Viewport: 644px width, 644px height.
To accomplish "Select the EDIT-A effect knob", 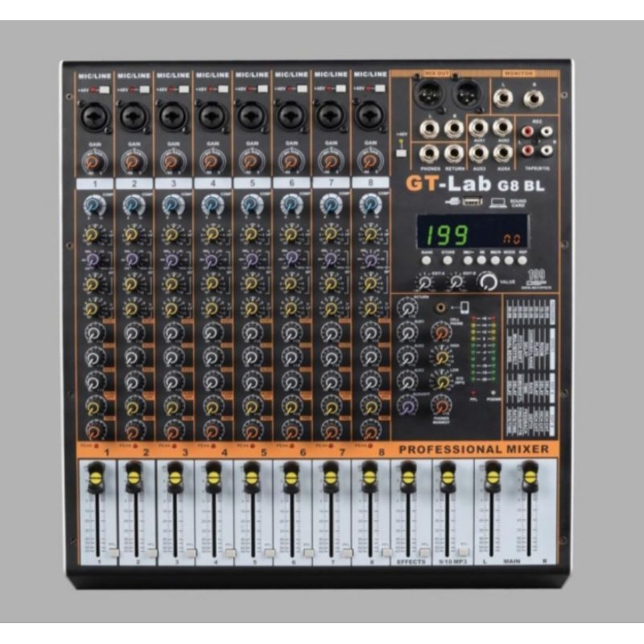I will click(x=424, y=283).
